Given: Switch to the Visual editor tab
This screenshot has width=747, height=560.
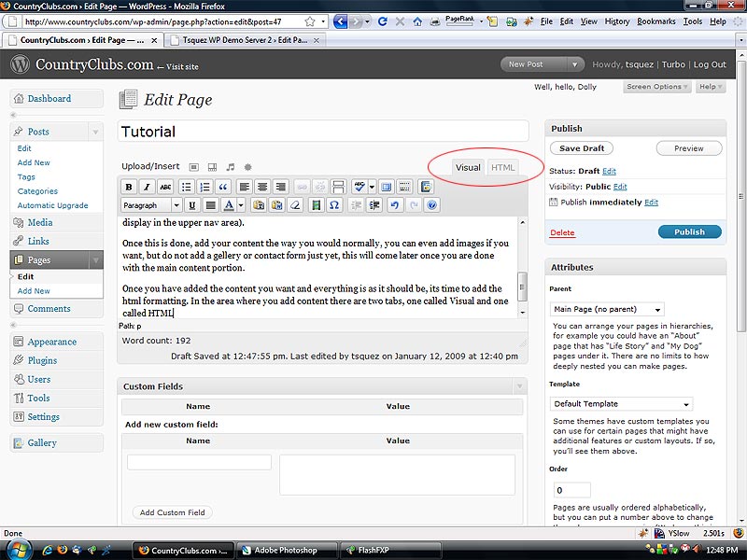Looking at the screenshot, I should [x=468, y=168].
